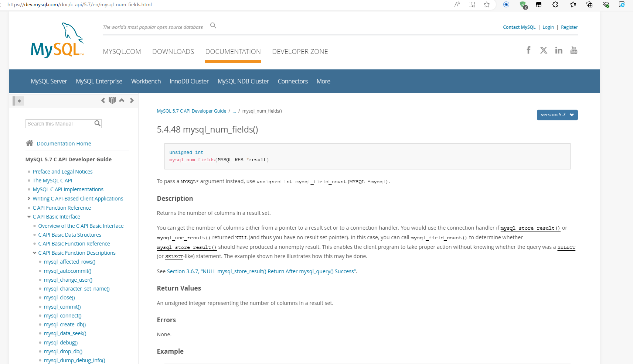Image resolution: width=633 pixels, height=364 pixels.
Task: Open MySQL C API Implementations entry
Action: coord(68,189)
